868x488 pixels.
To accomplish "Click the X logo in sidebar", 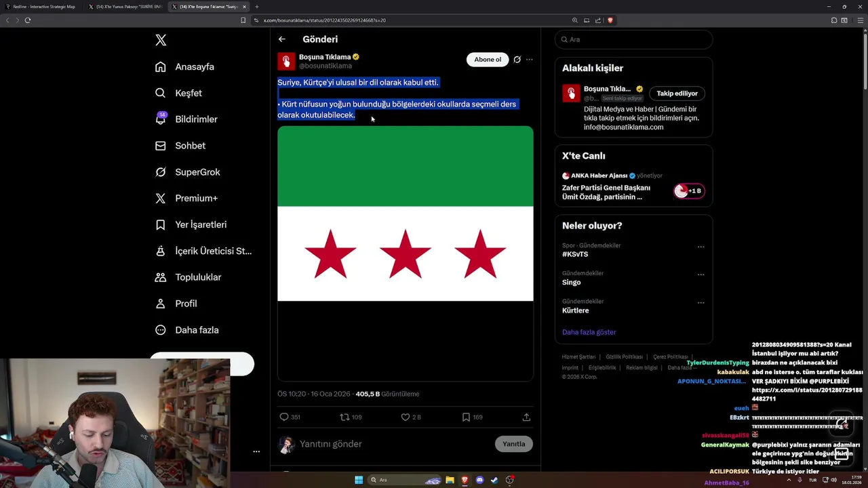I will pyautogui.click(x=161, y=40).
